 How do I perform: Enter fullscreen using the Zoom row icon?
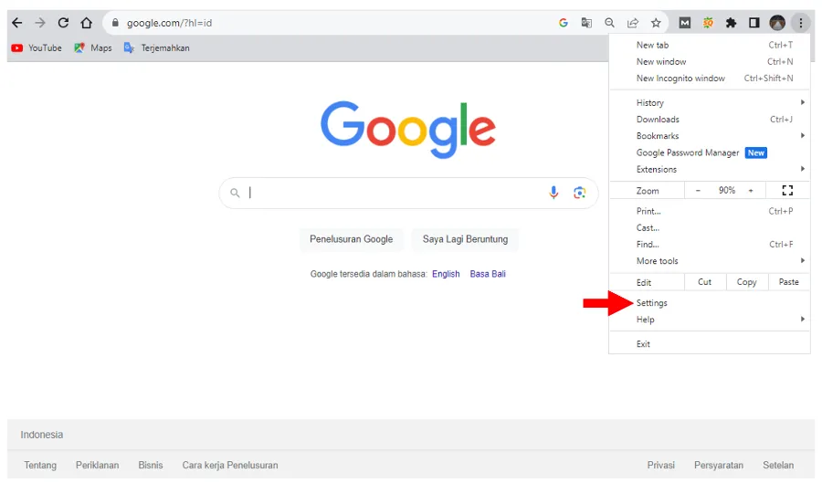click(x=787, y=190)
